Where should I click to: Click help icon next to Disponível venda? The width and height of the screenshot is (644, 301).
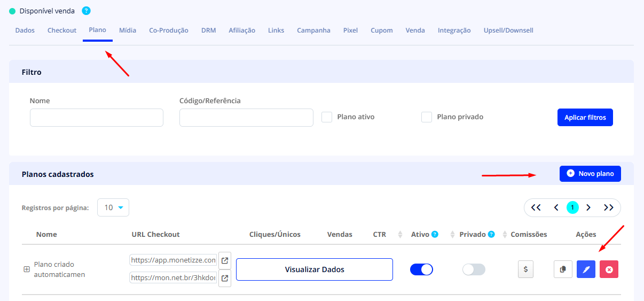point(87,11)
